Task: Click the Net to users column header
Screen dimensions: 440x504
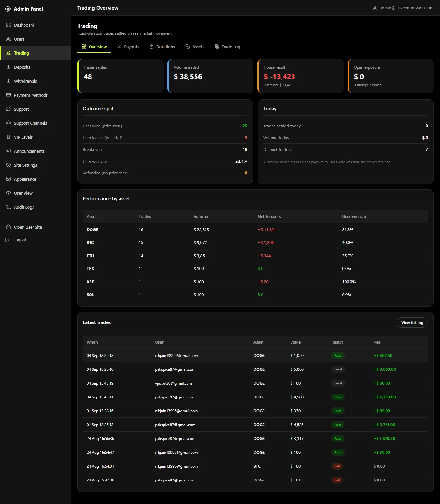Action: coord(269,217)
